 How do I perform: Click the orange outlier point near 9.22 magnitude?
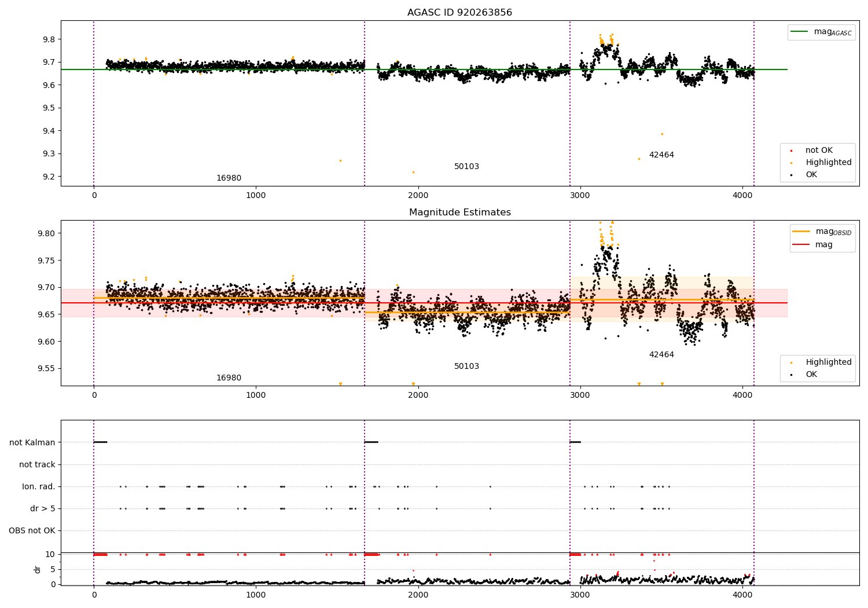point(413,172)
